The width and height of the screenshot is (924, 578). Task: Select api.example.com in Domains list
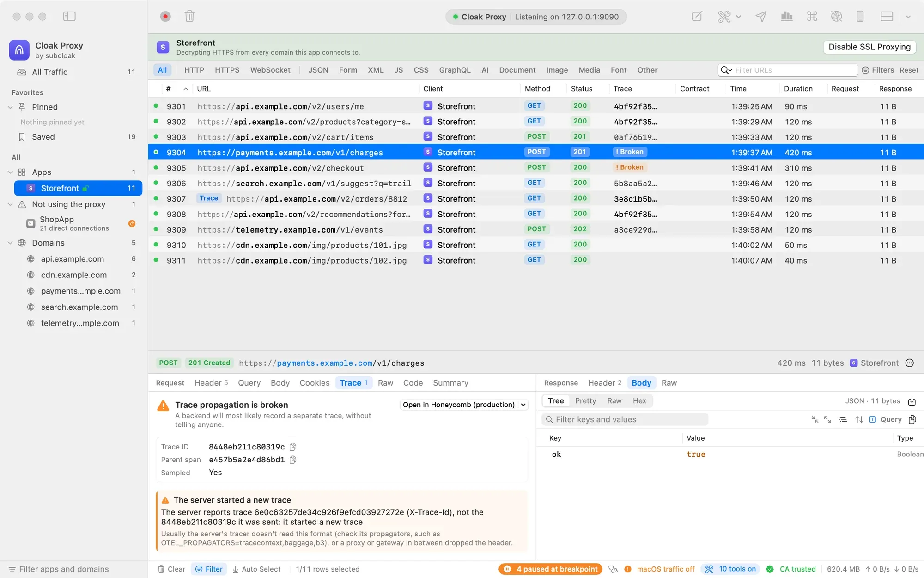pos(73,259)
